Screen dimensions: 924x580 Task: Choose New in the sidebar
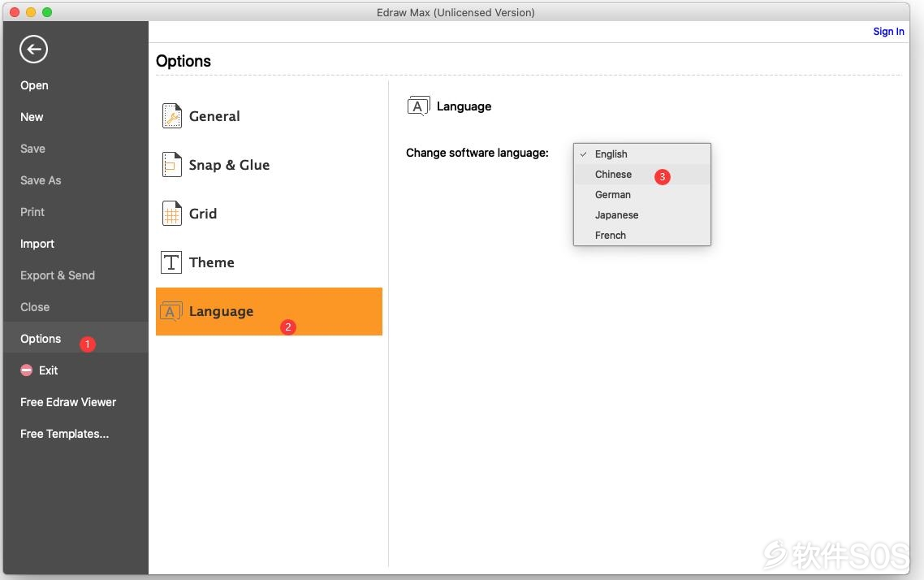(76, 117)
